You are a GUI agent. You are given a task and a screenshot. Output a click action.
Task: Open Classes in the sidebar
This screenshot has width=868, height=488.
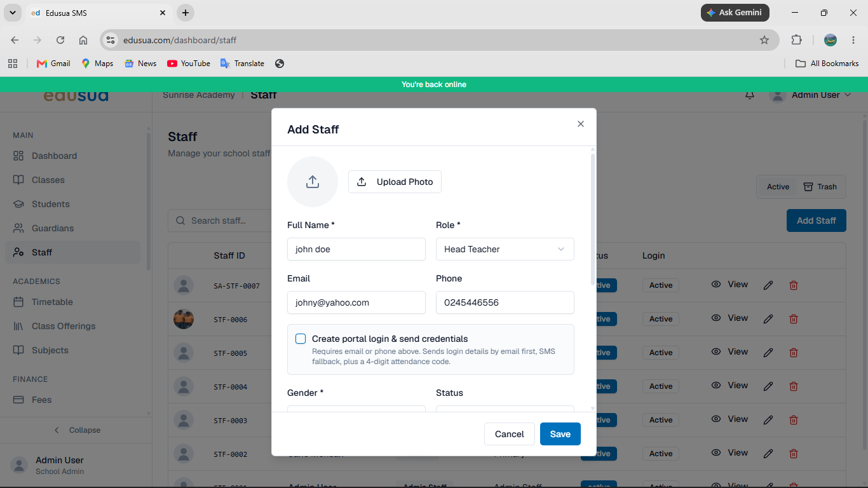[72, 180]
